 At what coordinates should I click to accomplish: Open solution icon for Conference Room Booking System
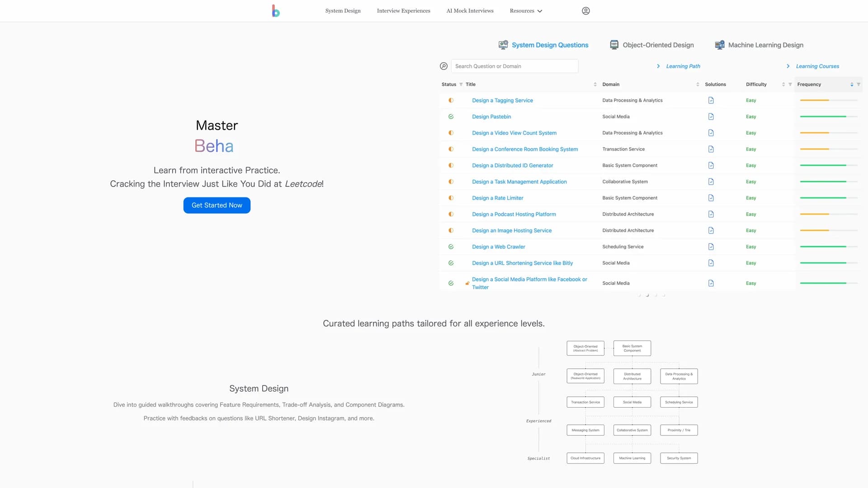(x=711, y=149)
